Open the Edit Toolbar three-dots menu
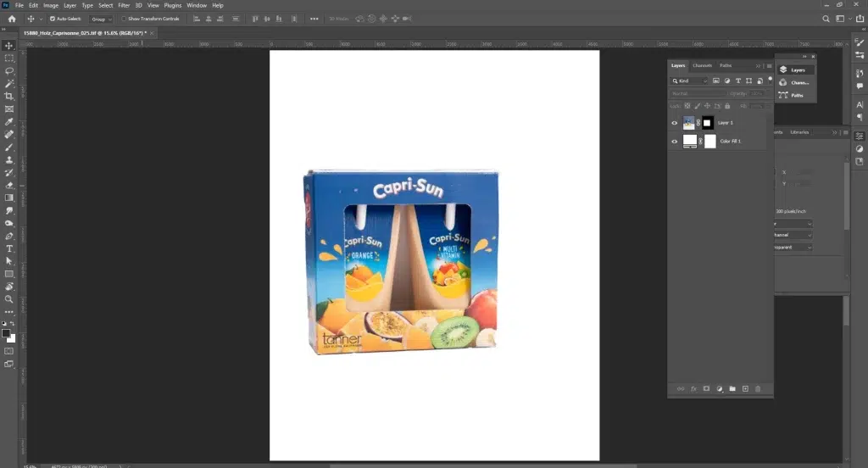868x468 pixels. tap(8, 312)
